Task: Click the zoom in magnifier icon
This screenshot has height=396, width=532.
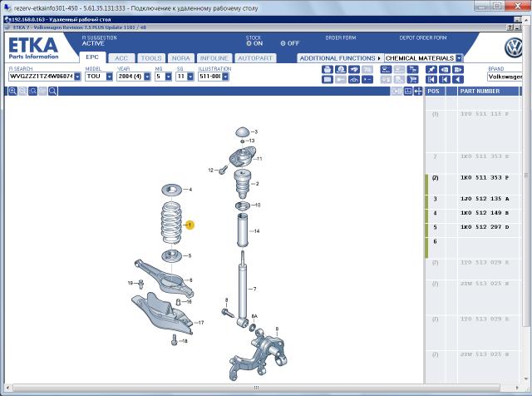Action: (12, 91)
